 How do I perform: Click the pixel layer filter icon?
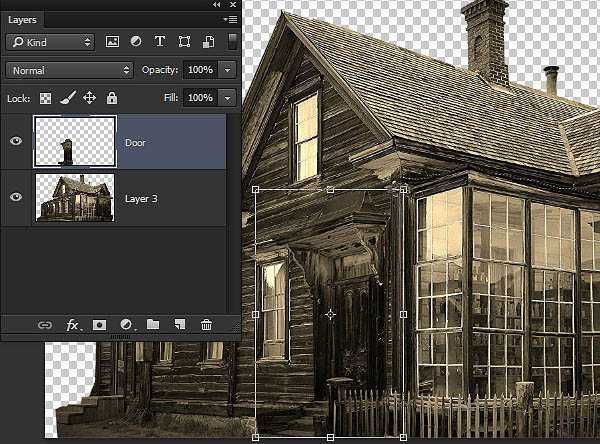point(112,42)
